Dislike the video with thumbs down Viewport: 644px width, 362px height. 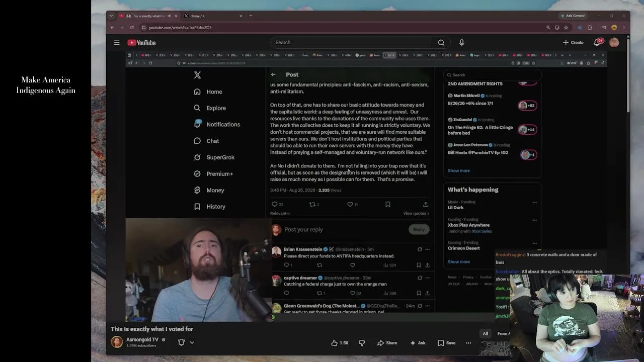362,343
